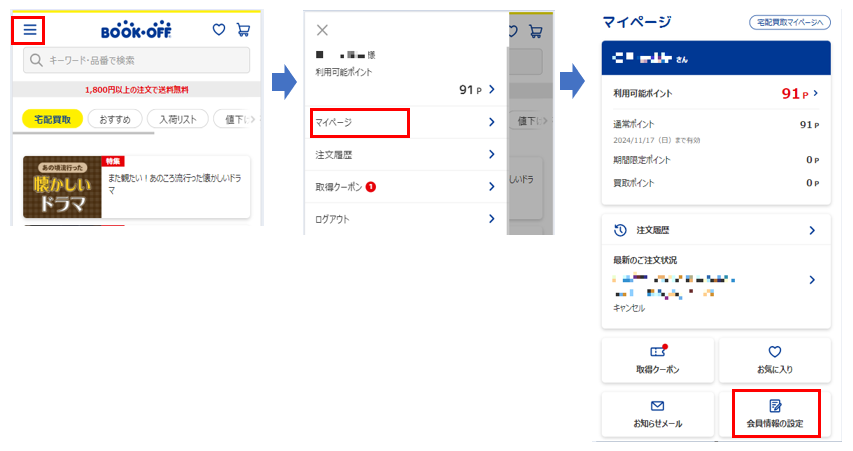
Task: Open the hamburger menu icon
Action: (29, 30)
